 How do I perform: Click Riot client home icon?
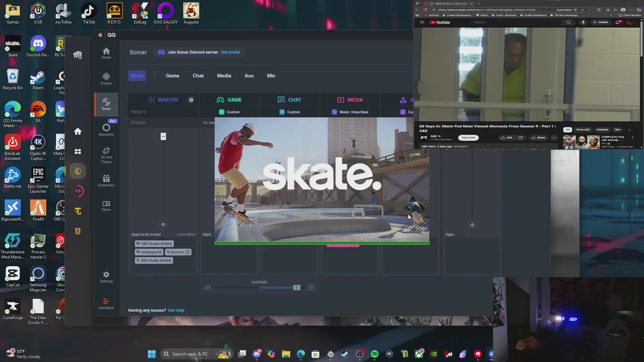[x=77, y=131]
